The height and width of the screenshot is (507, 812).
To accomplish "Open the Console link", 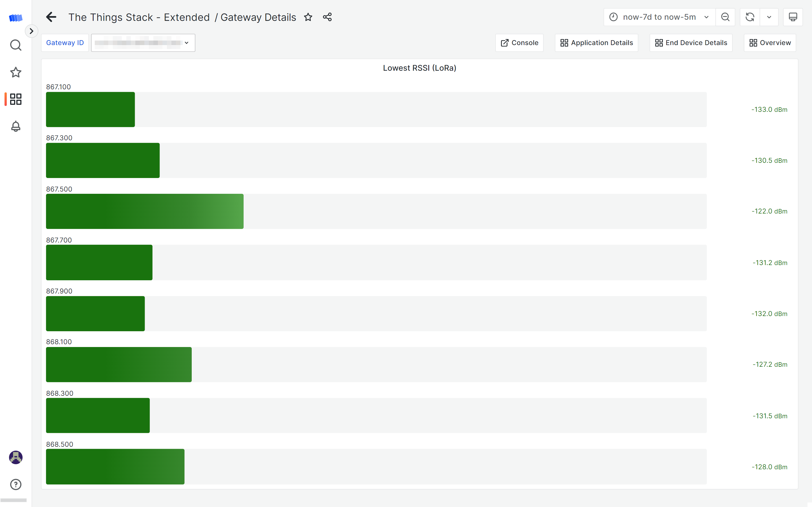I will click(519, 43).
